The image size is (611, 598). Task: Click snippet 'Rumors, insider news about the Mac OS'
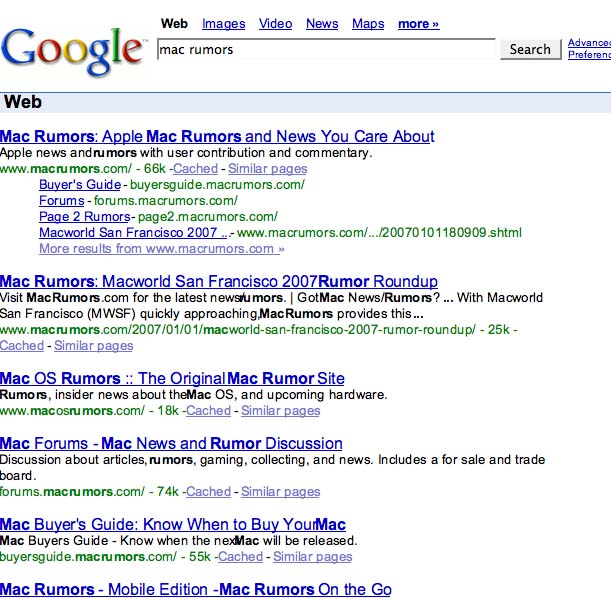[194, 395]
